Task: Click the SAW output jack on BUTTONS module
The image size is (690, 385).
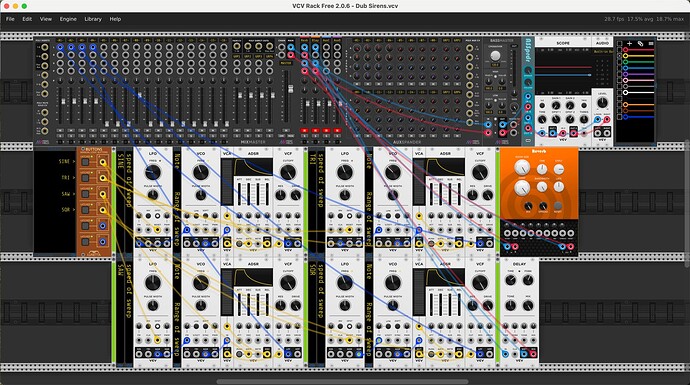Action: click(x=103, y=194)
